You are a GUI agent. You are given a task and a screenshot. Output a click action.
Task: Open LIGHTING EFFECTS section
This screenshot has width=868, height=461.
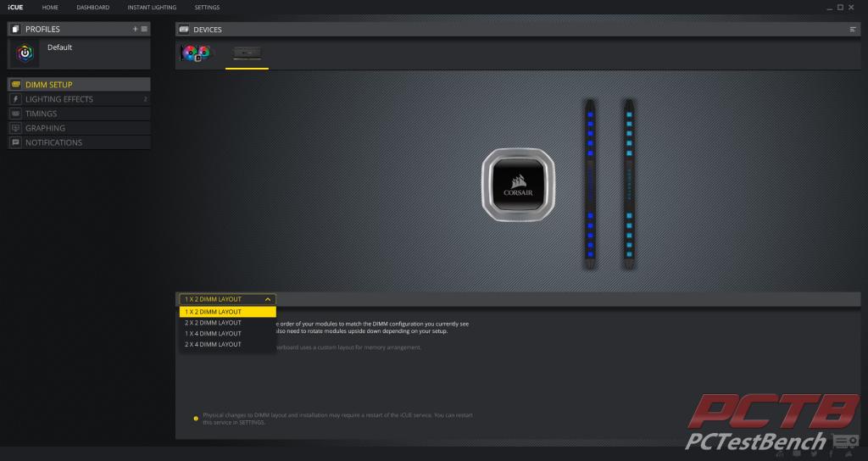[79, 99]
